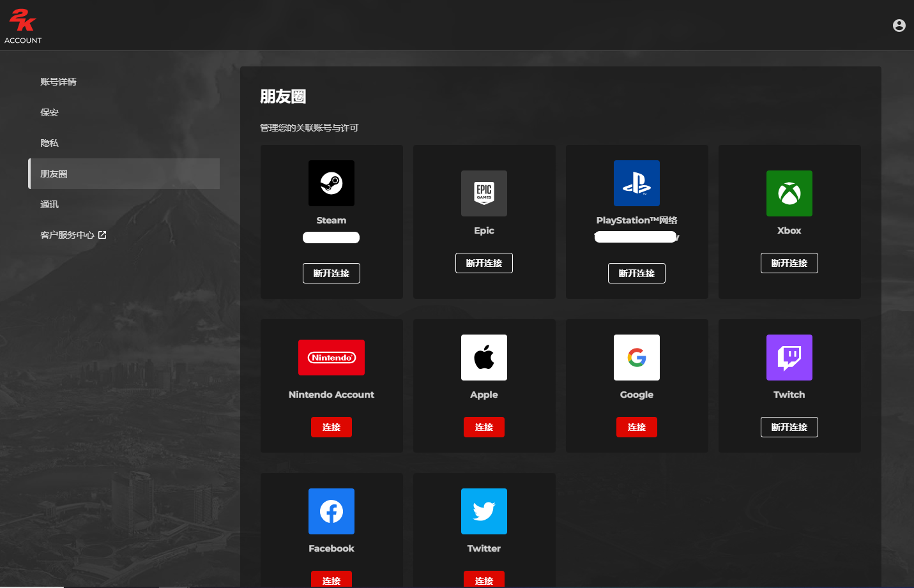Click the Apple label text

tap(484, 395)
